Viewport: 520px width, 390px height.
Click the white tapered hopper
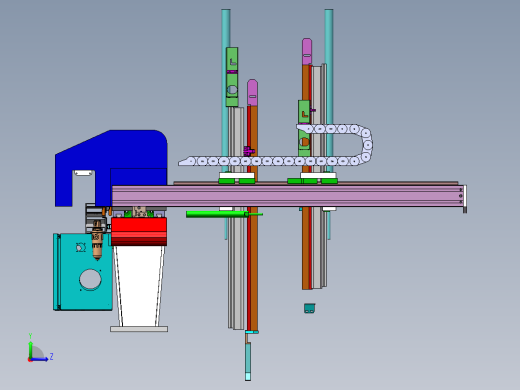click(x=139, y=286)
